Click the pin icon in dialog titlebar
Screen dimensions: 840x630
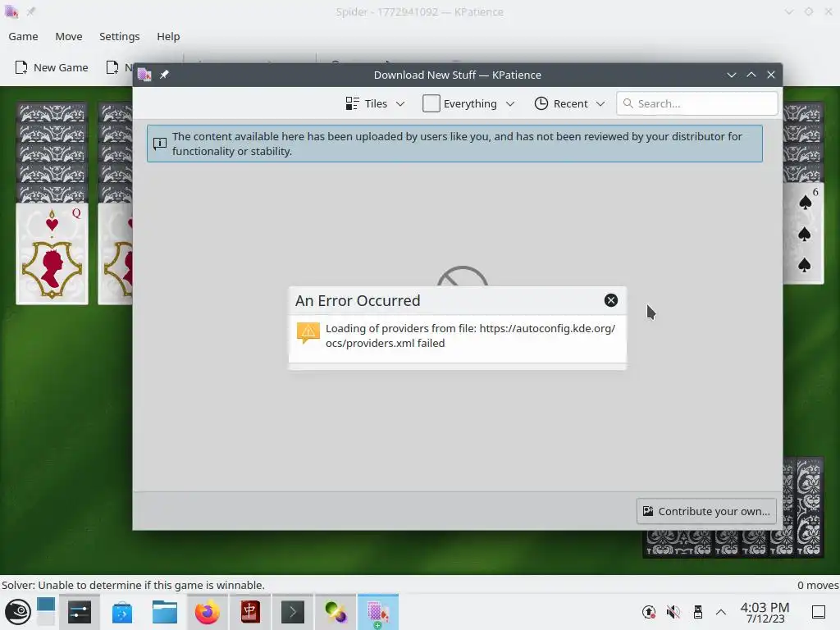(164, 75)
